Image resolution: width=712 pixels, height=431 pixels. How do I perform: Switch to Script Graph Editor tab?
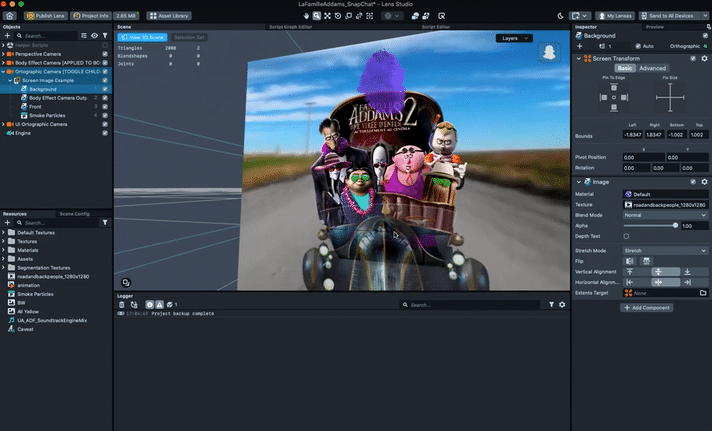coord(291,27)
